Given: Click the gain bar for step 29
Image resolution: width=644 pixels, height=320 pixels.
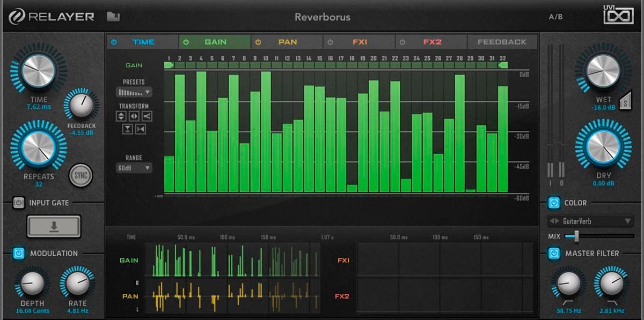Looking at the screenshot, I should click(471, 190).
